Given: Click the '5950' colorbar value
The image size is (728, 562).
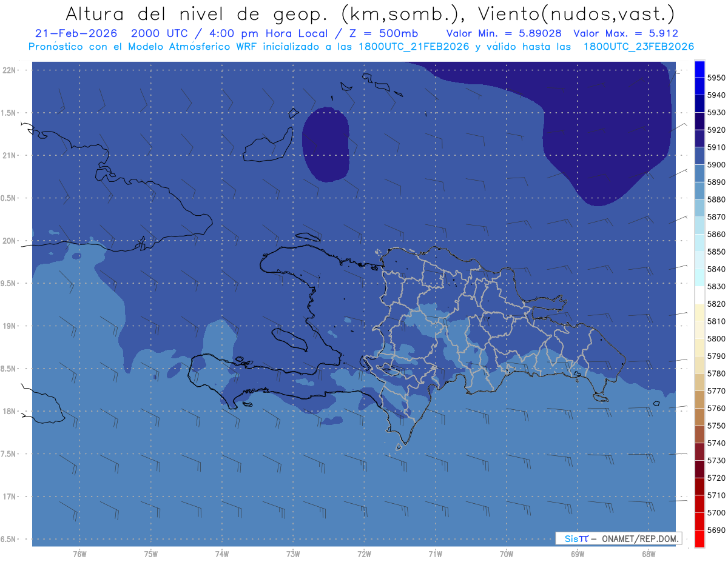Looking at the screenshot, I should click(x=716, y=78).
